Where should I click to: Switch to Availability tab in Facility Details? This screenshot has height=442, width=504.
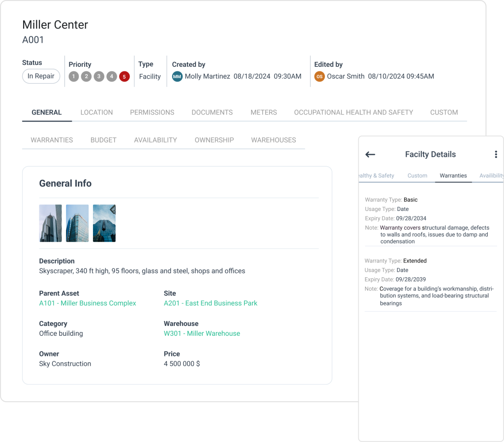(x=491, y=176)
